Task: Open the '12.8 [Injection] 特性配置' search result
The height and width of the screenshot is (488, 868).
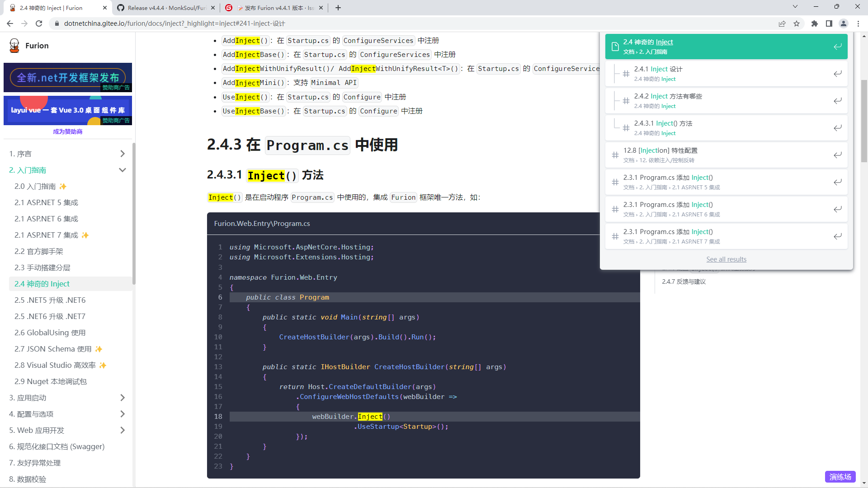Action: [726, 155]
